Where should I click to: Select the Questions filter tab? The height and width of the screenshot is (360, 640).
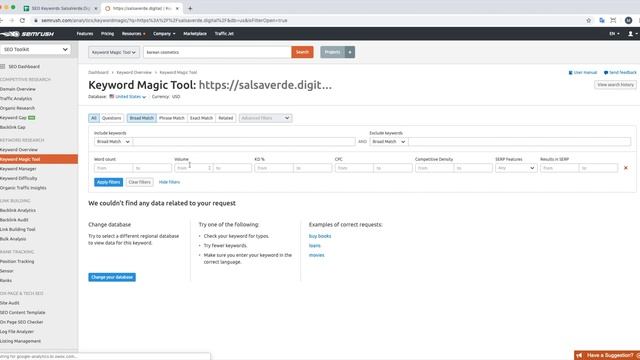pyautogui.click(x=111, y=118)
